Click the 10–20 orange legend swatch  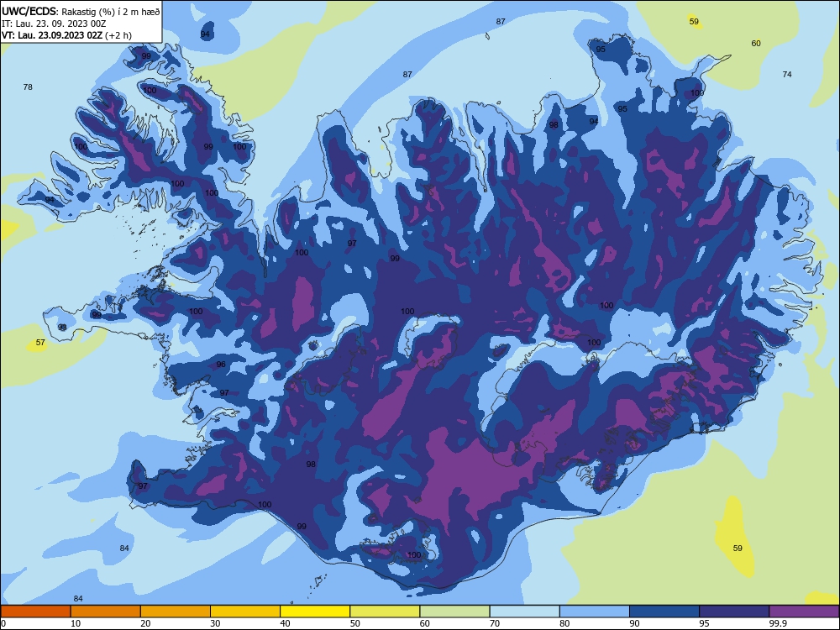click(106, 612)
